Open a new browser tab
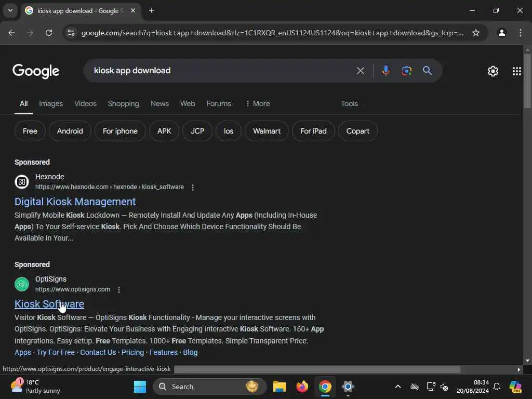 coord(152,10)
